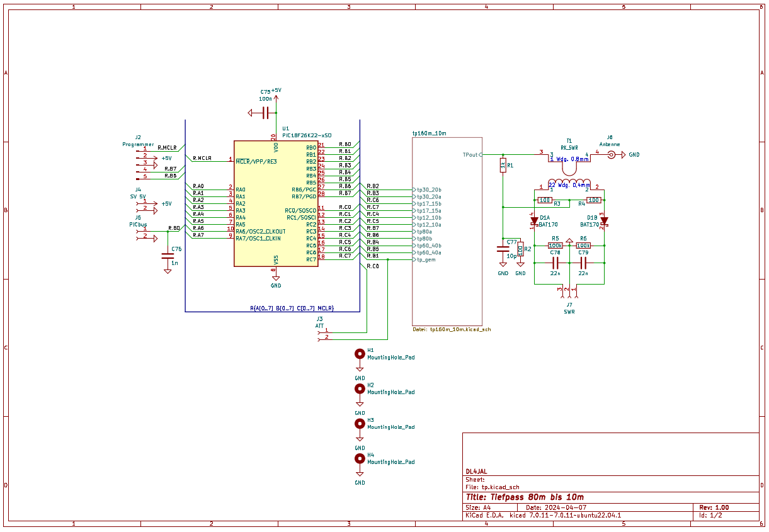
Task: Select the T1 RK_SWR transformer symbol
Action: [569, 169]
